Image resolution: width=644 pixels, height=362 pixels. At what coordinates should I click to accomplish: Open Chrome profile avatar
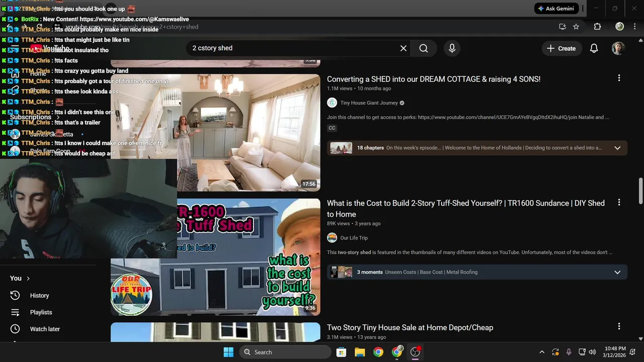point(620,27)
